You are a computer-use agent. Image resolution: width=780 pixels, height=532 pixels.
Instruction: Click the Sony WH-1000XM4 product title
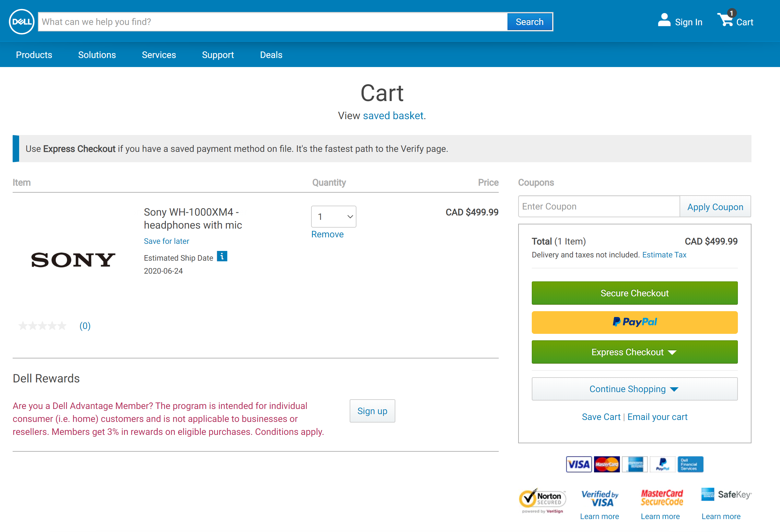click(193, 218)
